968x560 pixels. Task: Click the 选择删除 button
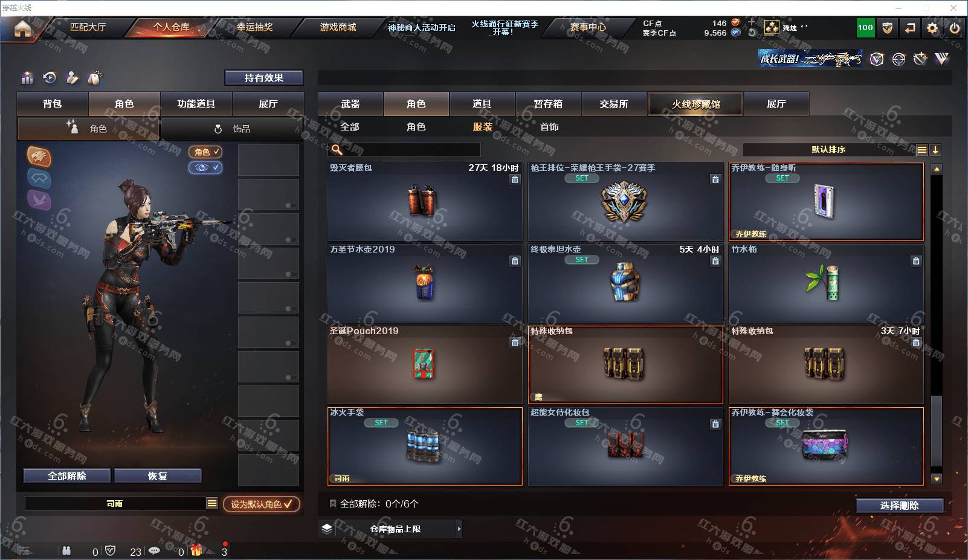click(900, 506)
